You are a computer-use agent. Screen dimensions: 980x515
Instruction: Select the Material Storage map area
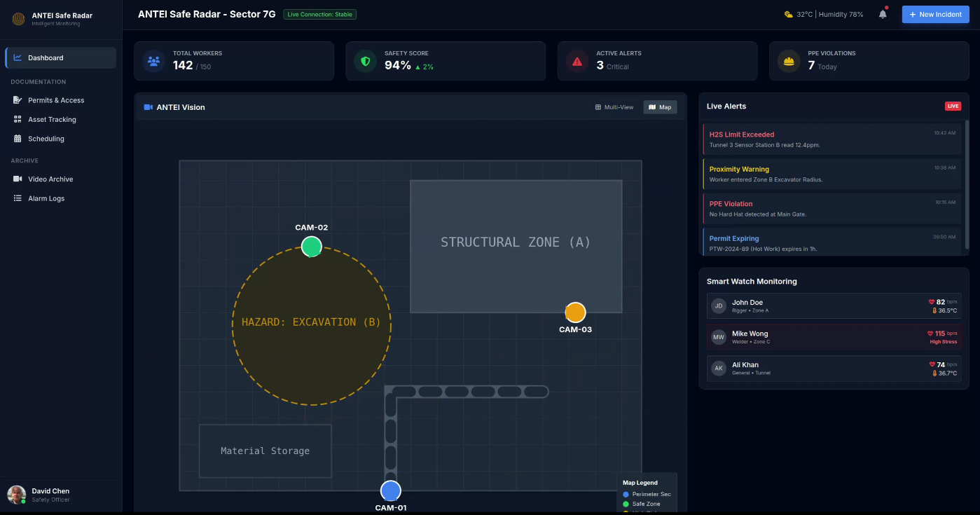pos(265,451)
